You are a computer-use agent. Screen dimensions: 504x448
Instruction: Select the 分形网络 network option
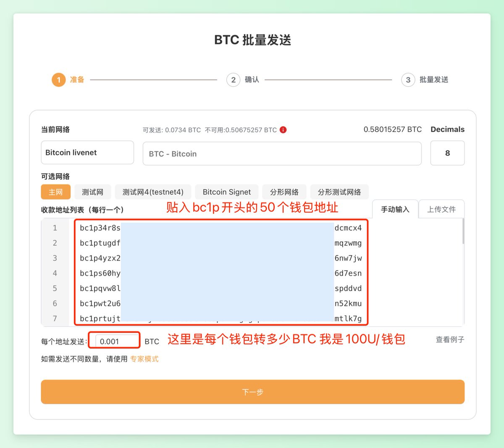(284, 192)
